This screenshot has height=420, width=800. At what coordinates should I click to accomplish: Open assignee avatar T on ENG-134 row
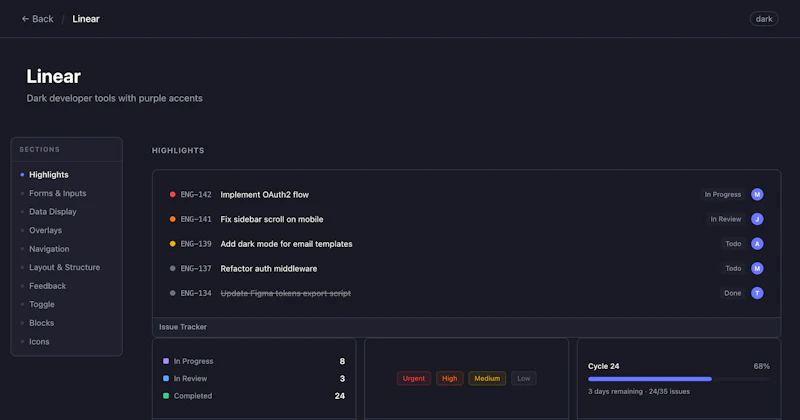click(757, 293)
